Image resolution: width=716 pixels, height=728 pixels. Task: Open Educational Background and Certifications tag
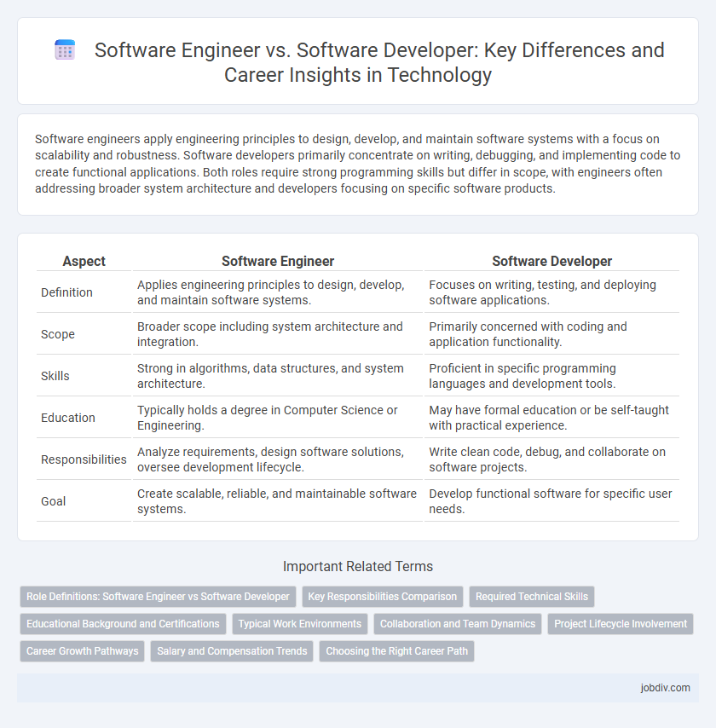[123, 623]
